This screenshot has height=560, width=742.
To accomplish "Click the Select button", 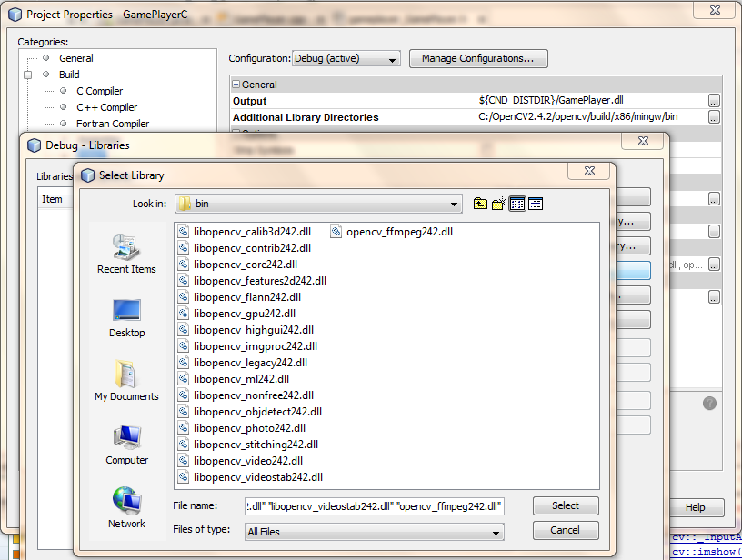I will (x=566, y=505).
